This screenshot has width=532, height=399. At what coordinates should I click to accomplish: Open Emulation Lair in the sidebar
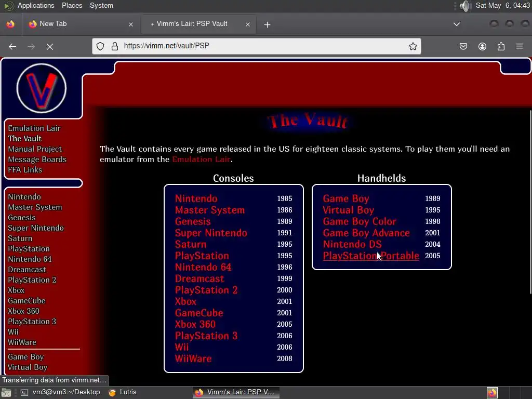(x=34, y=128)
